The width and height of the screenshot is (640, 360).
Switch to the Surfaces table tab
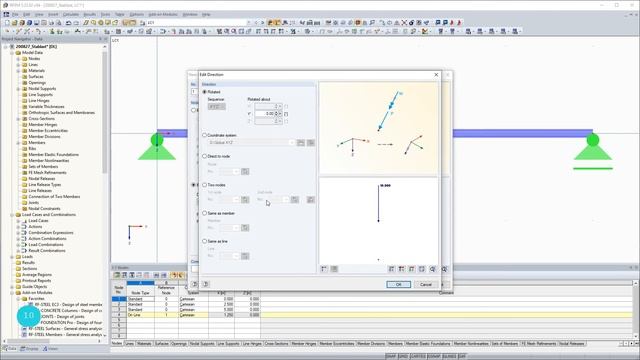[162, 344]
